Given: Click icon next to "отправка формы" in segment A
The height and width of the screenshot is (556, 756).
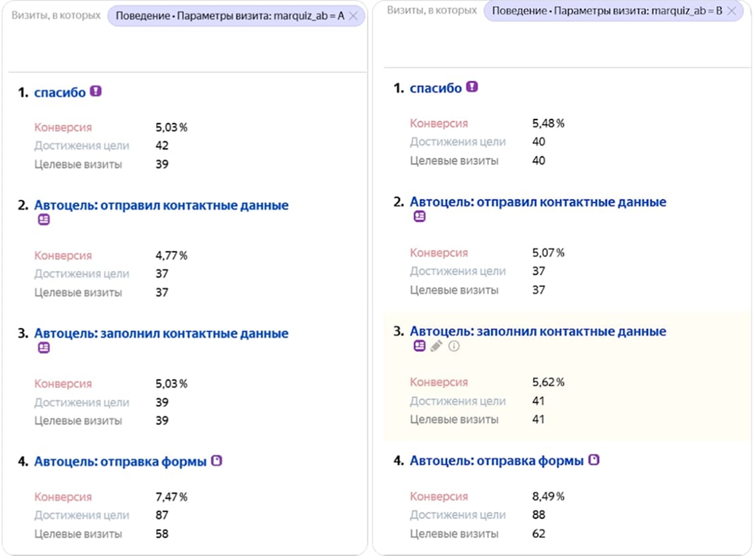Looking at the screenshot, I should [x=217, y=461].
